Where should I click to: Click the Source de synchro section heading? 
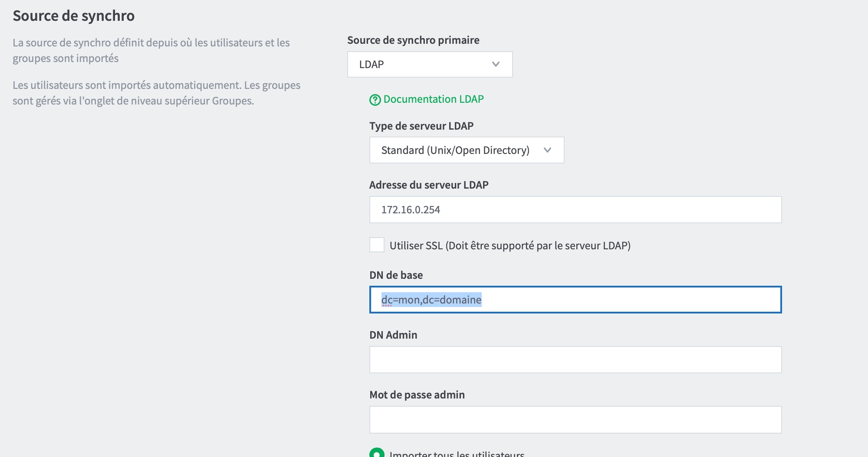[74, 16]
